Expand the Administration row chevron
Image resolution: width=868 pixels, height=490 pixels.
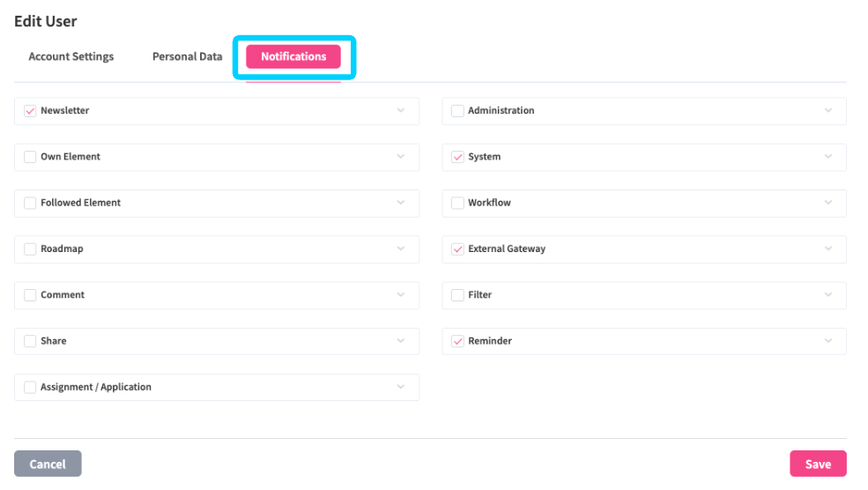pyautogui.click(x=828, y=111)
